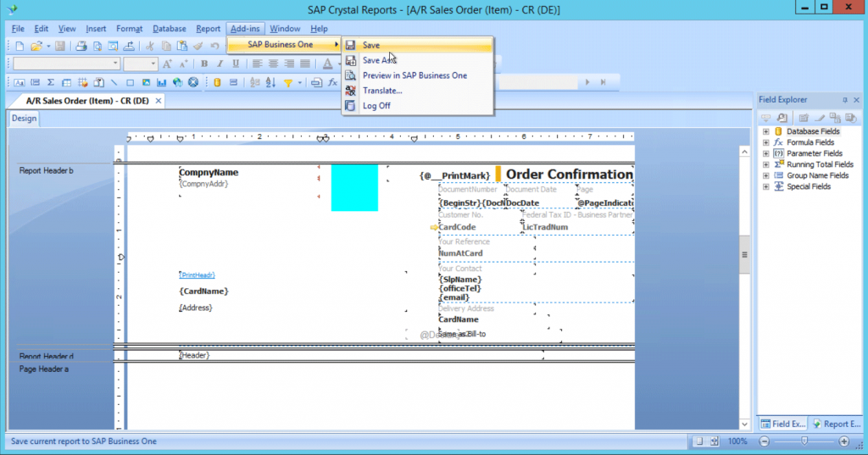Pin the Field Explorer panel
The image size is (868, 455).
[845, 100]
